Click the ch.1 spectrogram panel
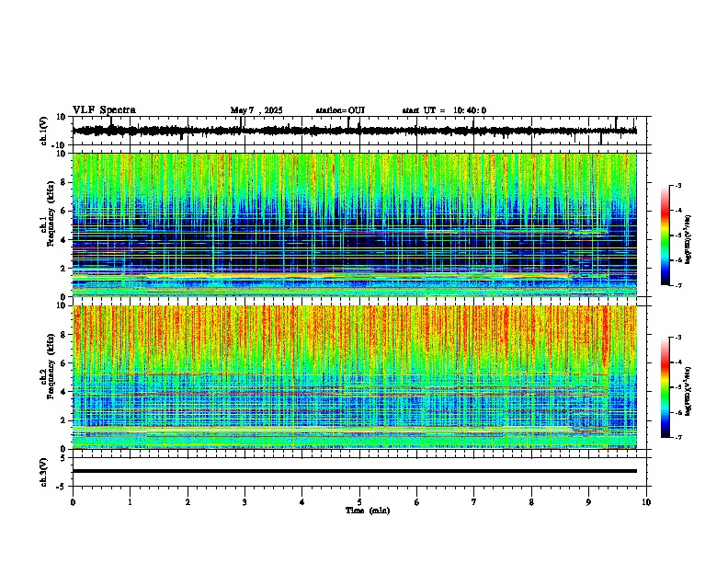 [355, 224]
